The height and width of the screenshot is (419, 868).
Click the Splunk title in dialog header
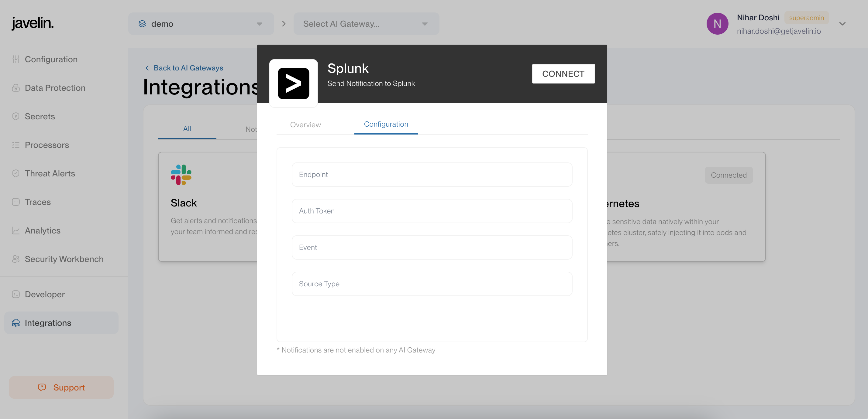tap(348, 68)
